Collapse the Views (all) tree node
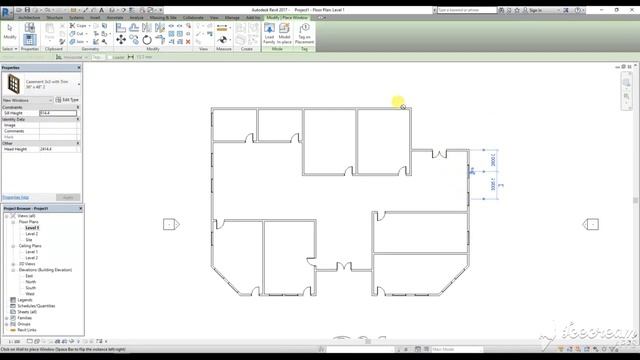Screen dimensions: 640x360 (7, 216)
